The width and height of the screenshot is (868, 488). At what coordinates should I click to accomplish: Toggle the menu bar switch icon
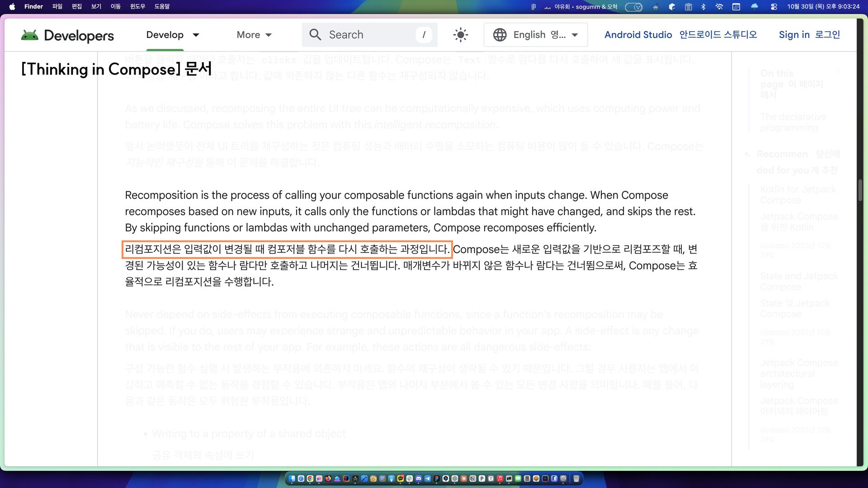coord(633,7)
